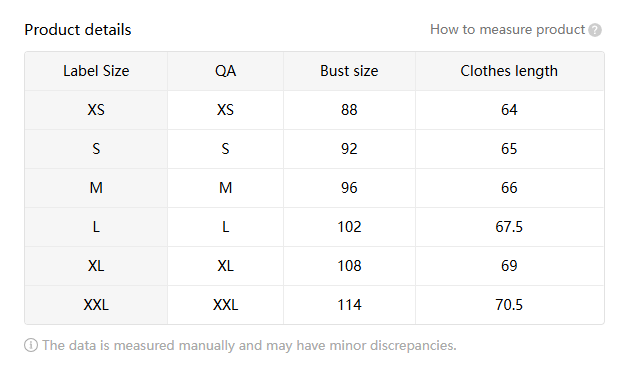Viewport: 625px width, 368px height.
Task: Select the S label size cell
Action: point(96,149)
